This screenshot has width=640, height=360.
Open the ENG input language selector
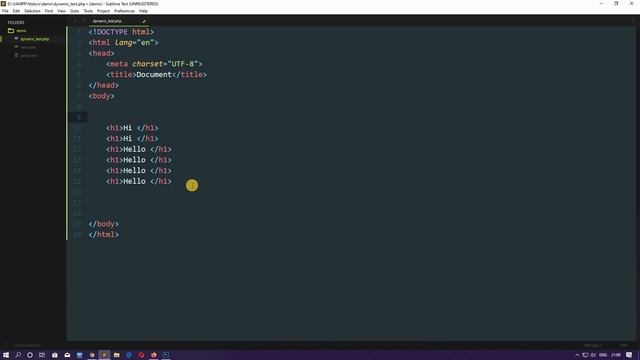pos(603,355)
